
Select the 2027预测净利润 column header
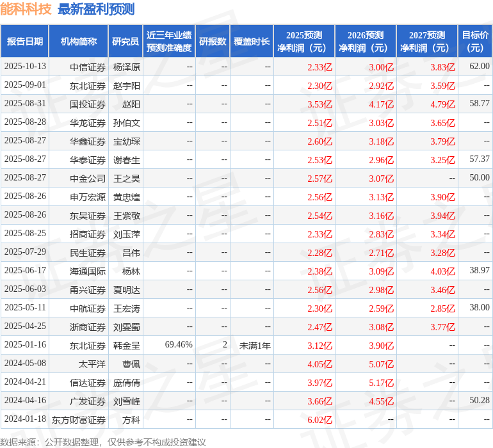coord(427,42)
